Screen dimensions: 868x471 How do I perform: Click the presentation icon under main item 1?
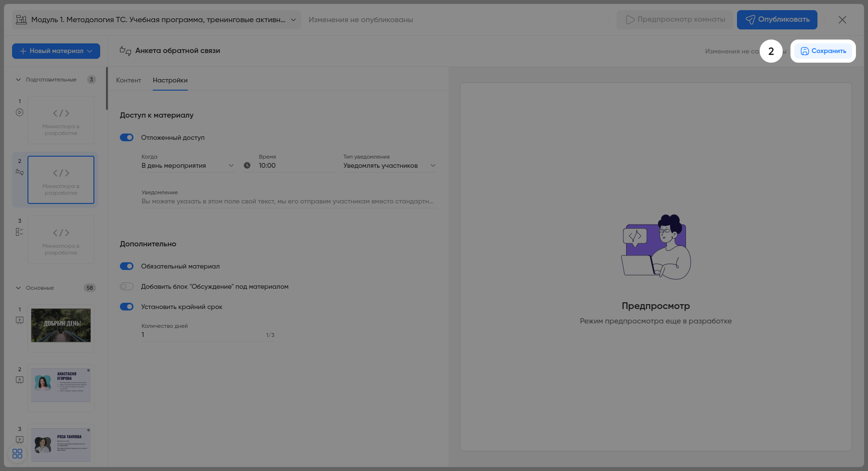click(x=19, y=320)
